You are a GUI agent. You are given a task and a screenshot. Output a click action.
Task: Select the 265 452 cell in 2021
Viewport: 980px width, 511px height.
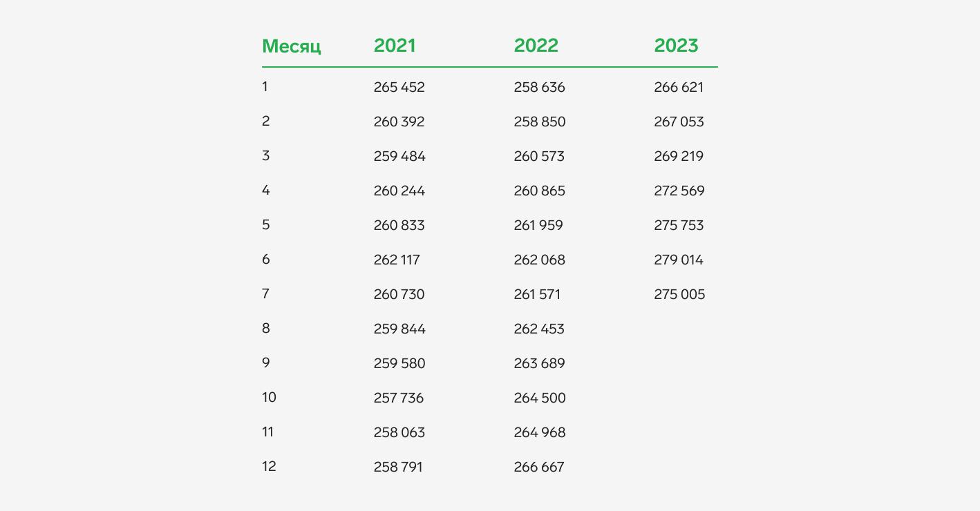point(399,88)
